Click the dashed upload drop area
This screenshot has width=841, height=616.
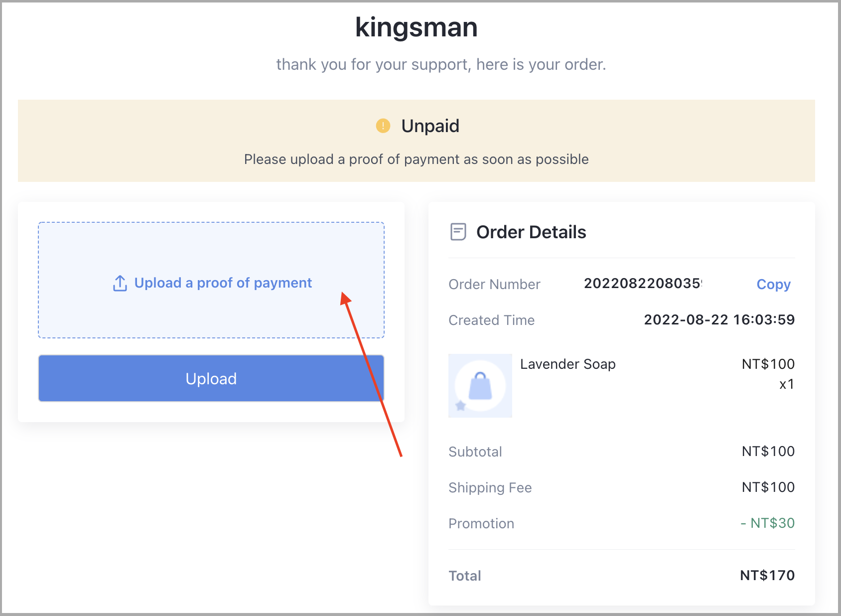click(x=211, y=280)
